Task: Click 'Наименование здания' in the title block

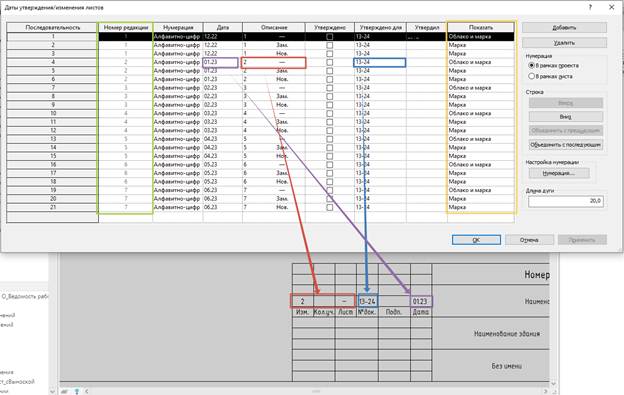Action: click(x=507, y=333)
